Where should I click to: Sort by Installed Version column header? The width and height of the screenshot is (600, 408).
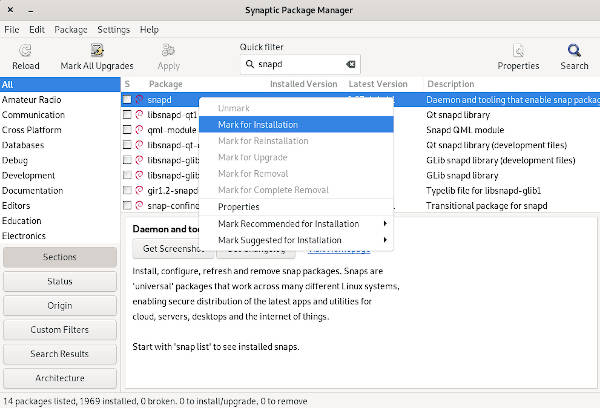[x=303, y=84]
